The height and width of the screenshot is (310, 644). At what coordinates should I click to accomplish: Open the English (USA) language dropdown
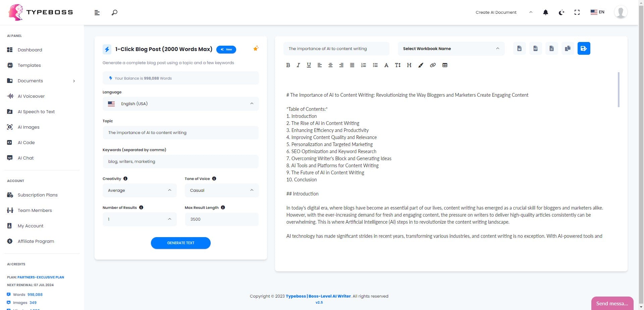[180, 103]
